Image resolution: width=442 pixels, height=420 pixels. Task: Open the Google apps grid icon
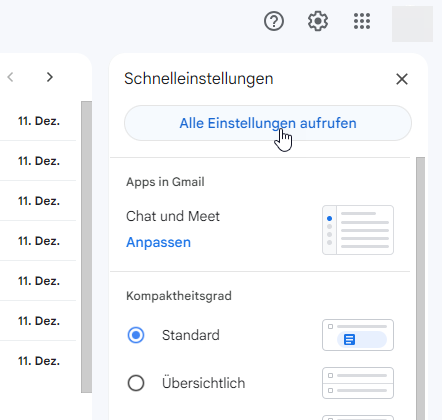[362, 21]
